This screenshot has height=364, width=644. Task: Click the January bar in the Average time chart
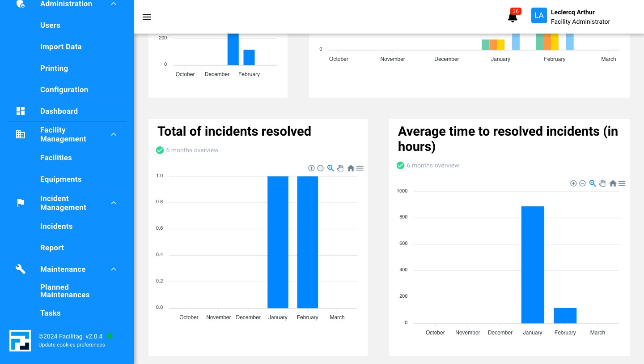(533, 264)
